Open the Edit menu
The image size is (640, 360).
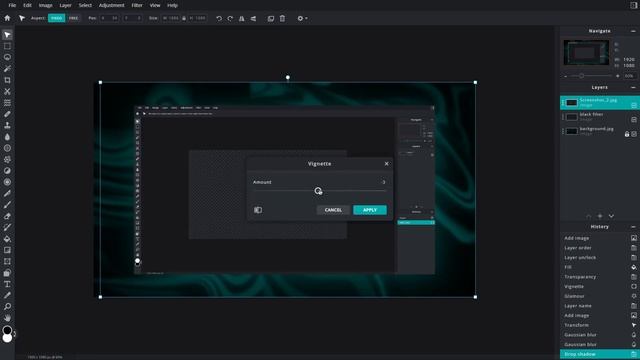click(x=27, y=5)
